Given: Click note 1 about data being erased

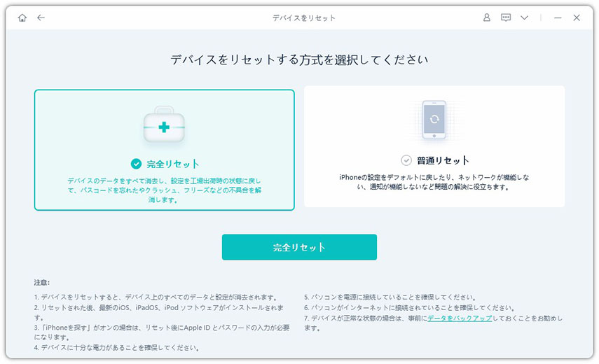Looking at the screenshot, I should point(156,297).
